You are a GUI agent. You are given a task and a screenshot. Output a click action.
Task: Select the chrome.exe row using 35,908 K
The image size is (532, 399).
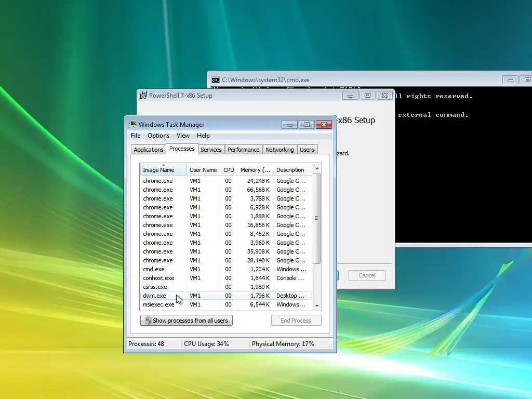225,251
